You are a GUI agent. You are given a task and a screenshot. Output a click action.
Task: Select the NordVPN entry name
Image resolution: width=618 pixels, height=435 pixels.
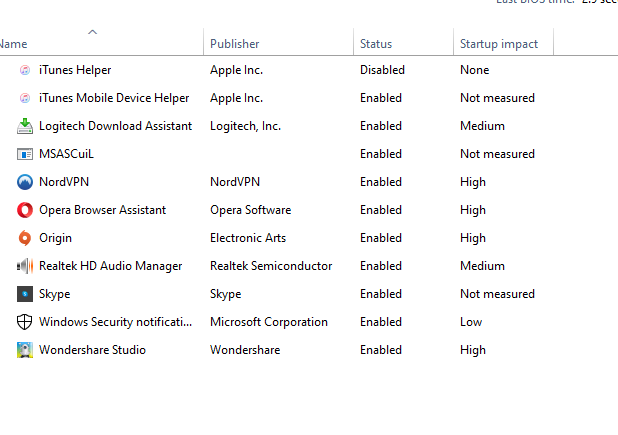pos(64,182)
